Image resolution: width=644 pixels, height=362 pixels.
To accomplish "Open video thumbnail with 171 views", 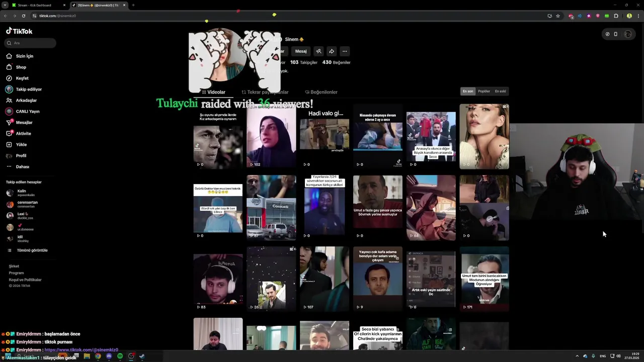I will click(x=485, y=279).
